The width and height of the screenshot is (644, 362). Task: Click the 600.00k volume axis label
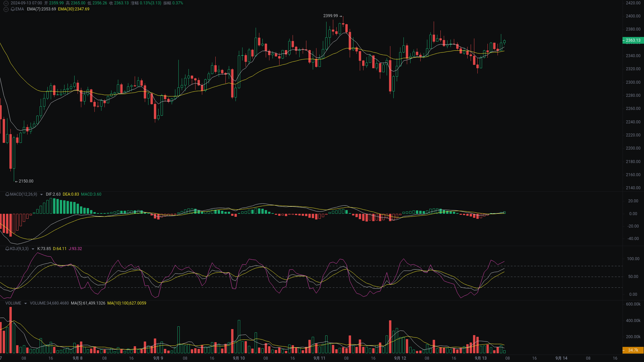633,304
